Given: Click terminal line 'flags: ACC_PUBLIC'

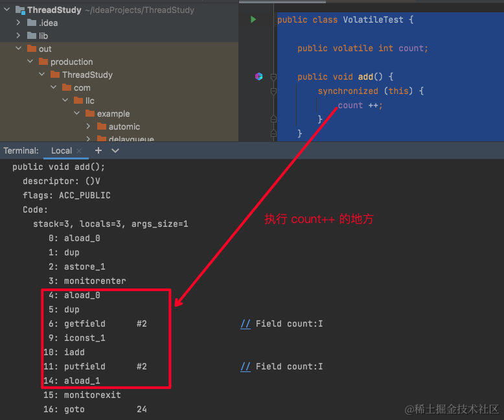Looking at the screenshot, I should pos(67,195).
